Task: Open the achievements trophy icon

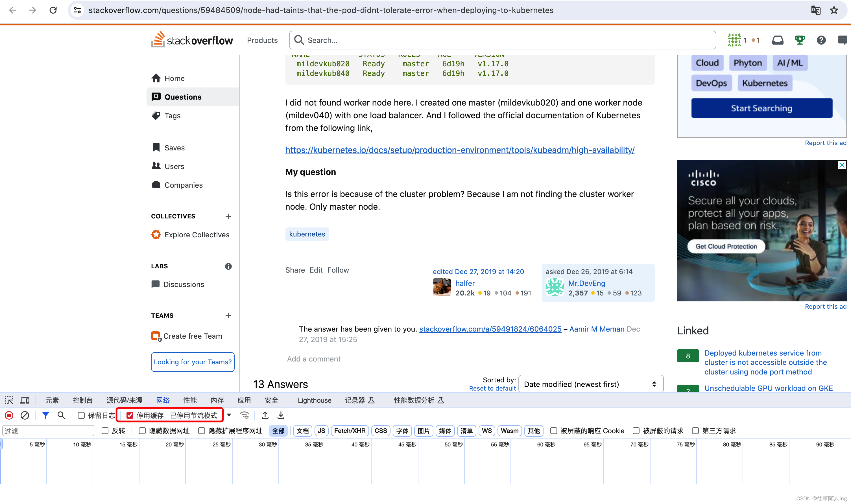Action: 799,40
